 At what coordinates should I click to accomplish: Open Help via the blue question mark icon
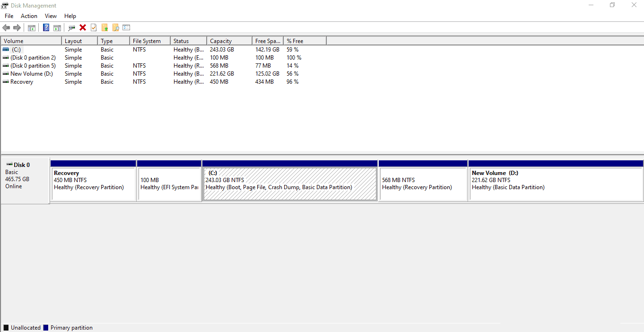coord(46,27)
